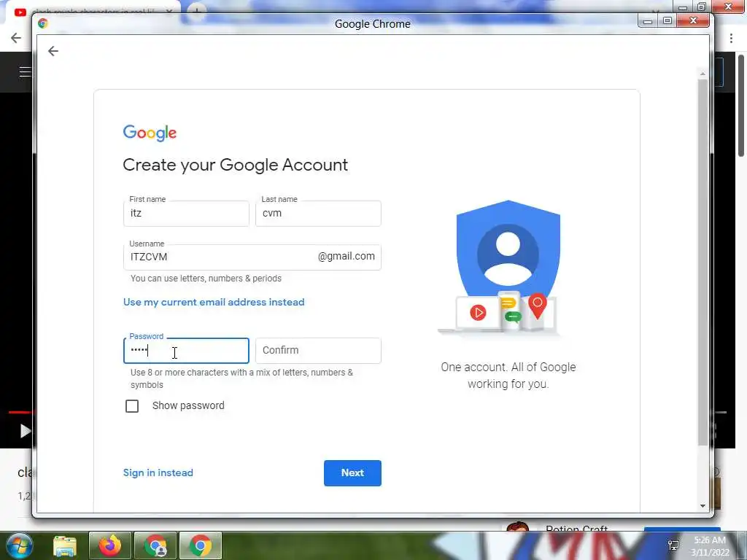The width and height of the screenshot is (747, 560).
Task: Click the password requirements hint text
Action: tap(241, 378)
